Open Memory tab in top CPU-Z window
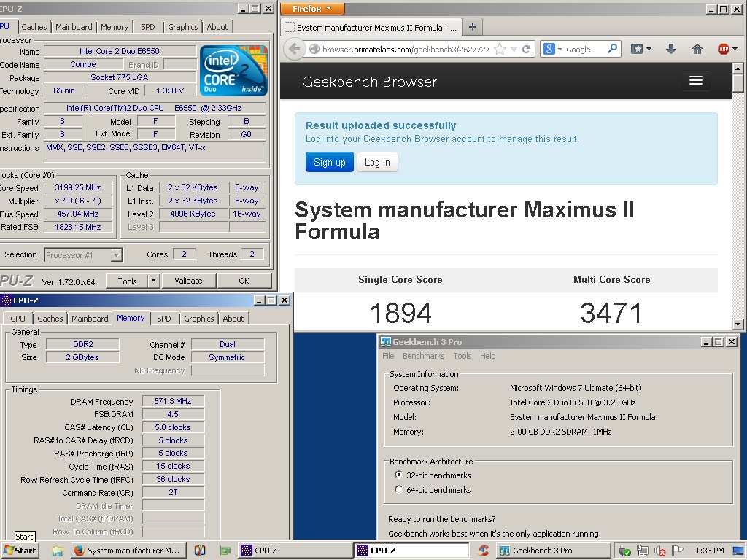 115,27
